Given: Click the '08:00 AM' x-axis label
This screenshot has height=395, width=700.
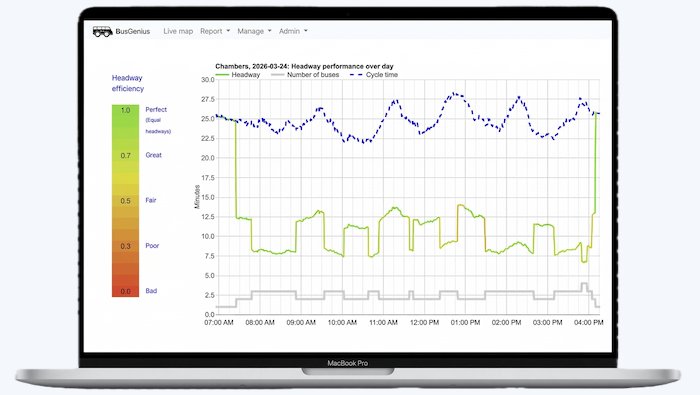Looking at the screenshot, I should 260,323.
